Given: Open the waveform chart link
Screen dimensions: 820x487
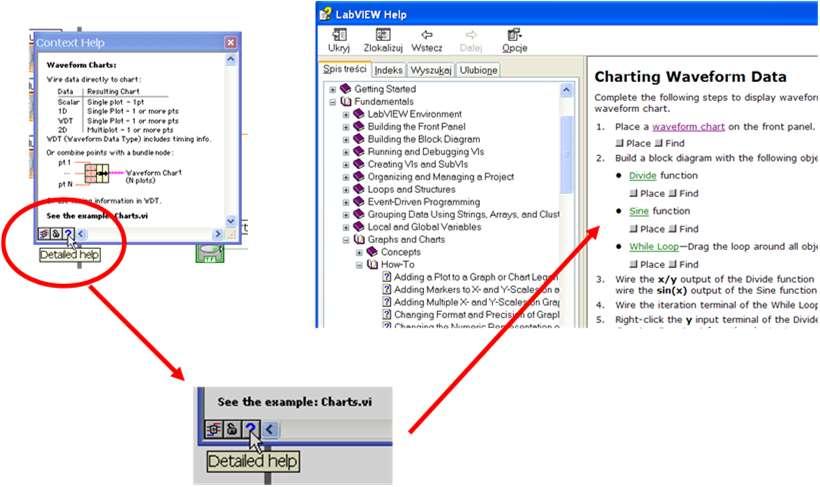Looking at the screenshot, I should tap(688, 127).
